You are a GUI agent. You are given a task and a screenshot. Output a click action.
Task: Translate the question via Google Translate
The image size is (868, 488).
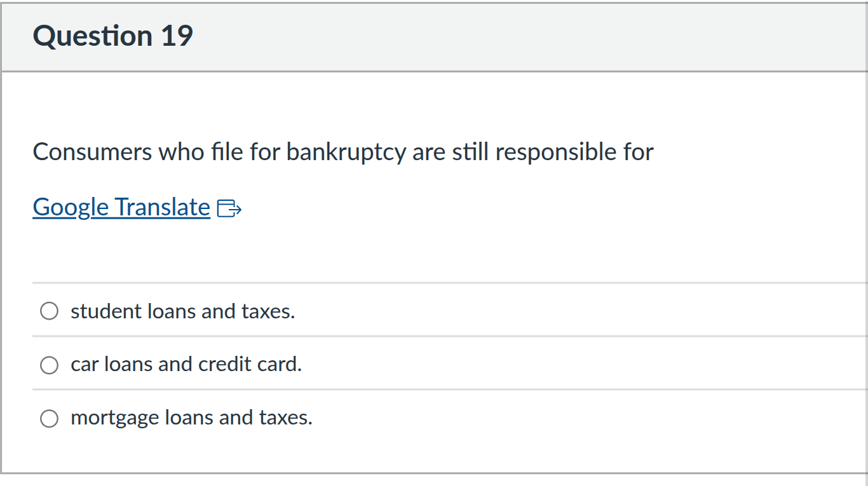point(121,207)
